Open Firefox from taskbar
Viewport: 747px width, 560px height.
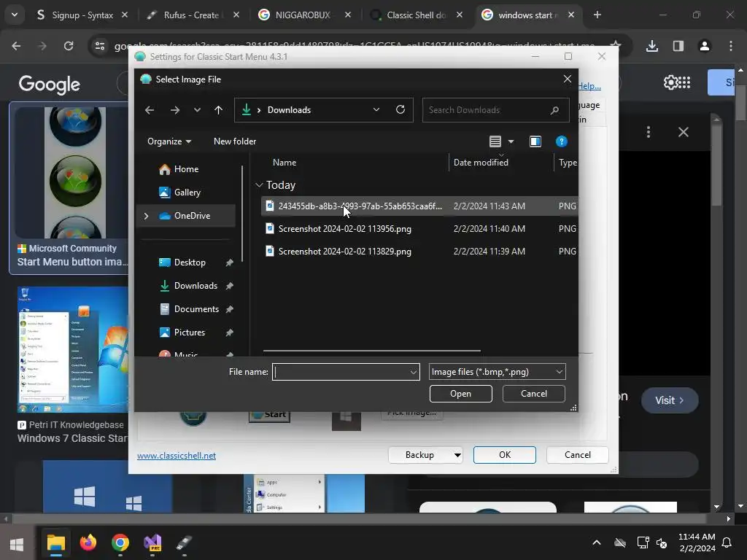tap(88, 542)
